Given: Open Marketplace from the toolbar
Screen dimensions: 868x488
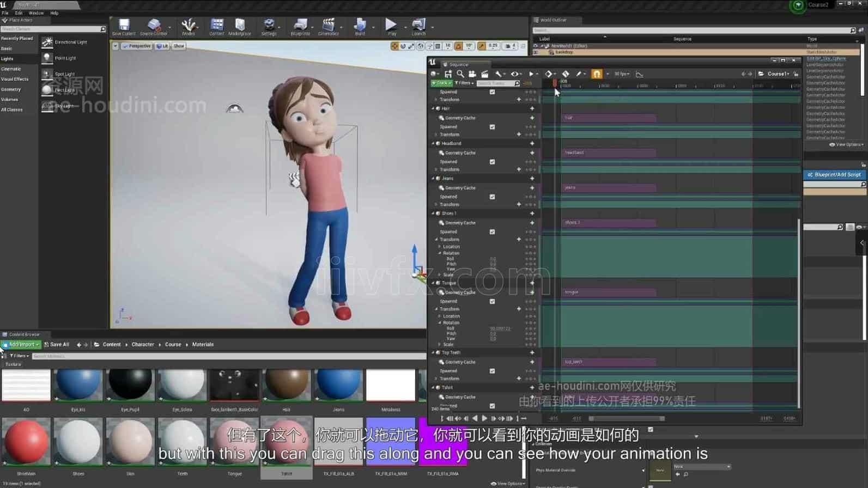Looking at the screenshot, I should coord(240,27).
